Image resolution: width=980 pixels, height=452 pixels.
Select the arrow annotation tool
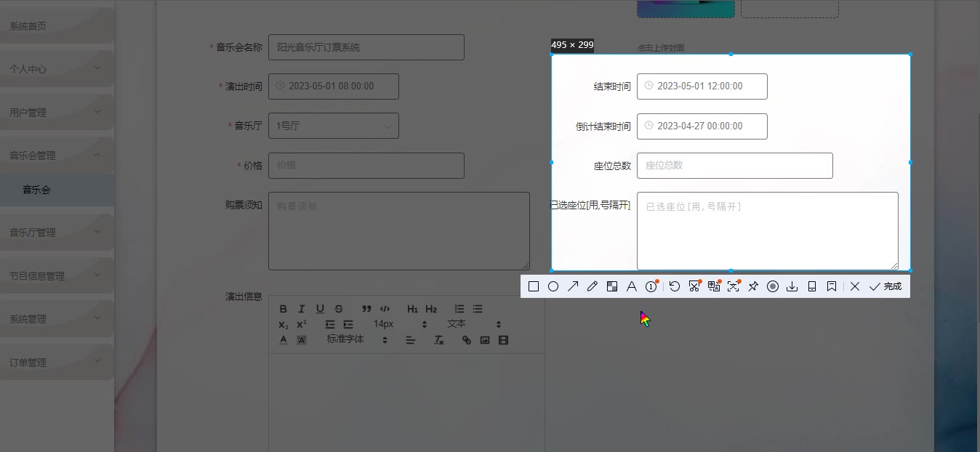(x=573, y=286)
